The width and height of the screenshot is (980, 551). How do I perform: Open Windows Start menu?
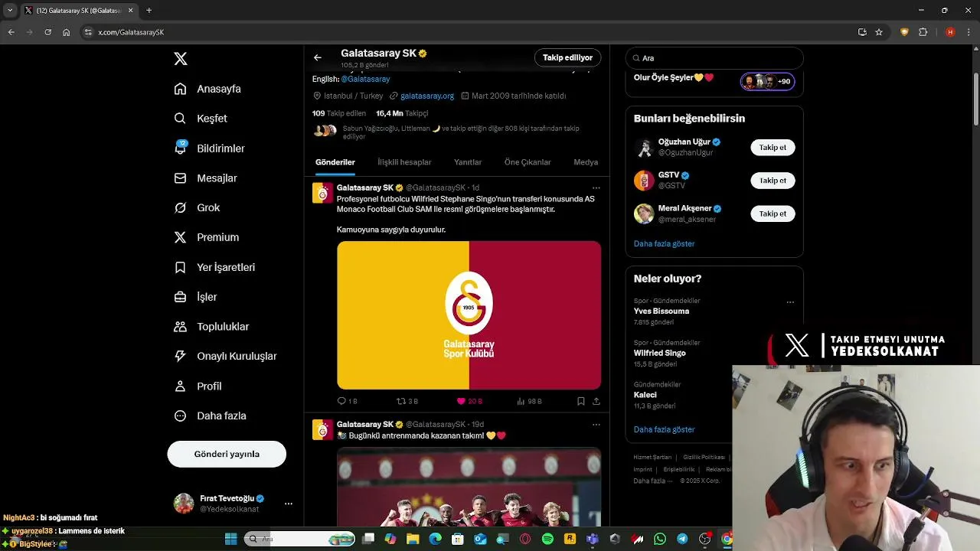click(230, 539)
